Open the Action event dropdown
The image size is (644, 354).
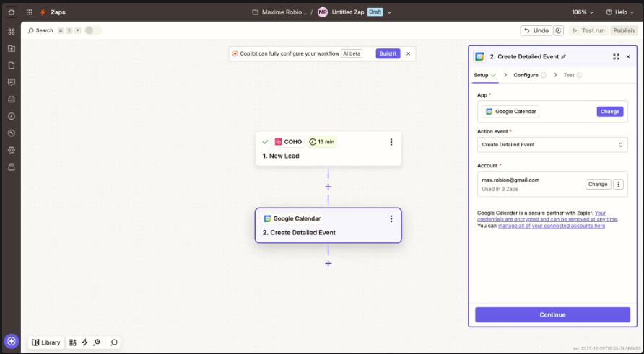[x=552, y=145]
